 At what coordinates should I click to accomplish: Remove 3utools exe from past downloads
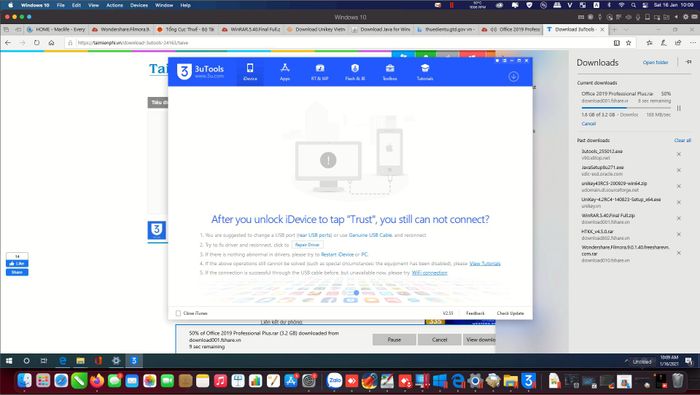(679, 154)
